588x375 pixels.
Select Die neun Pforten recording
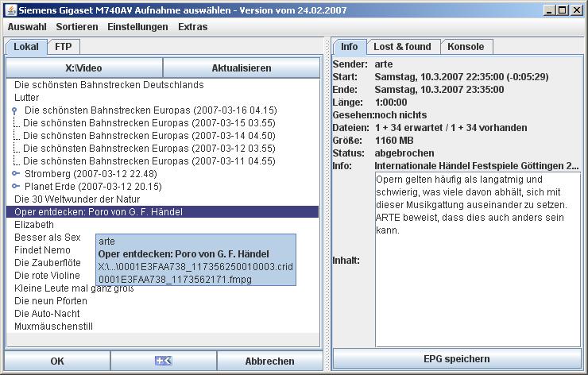(51, 301)
